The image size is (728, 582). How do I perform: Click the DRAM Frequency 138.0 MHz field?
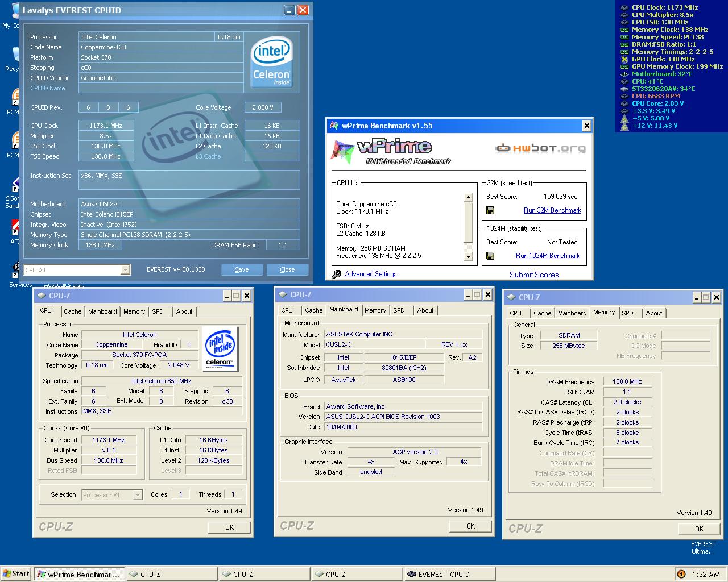627,381
